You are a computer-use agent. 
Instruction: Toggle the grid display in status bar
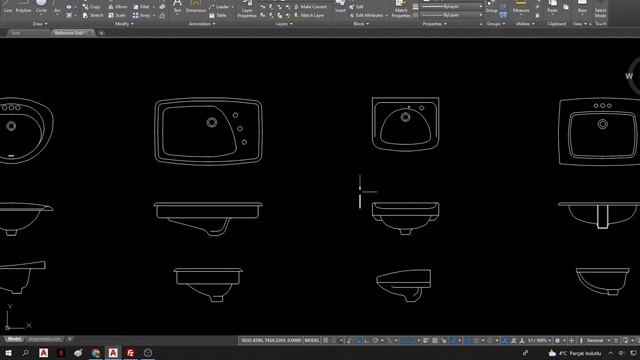(326, 340)
